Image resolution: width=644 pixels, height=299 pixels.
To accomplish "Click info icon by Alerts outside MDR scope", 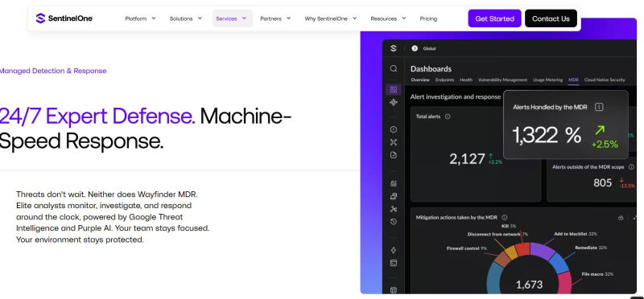I will [631, 167].
